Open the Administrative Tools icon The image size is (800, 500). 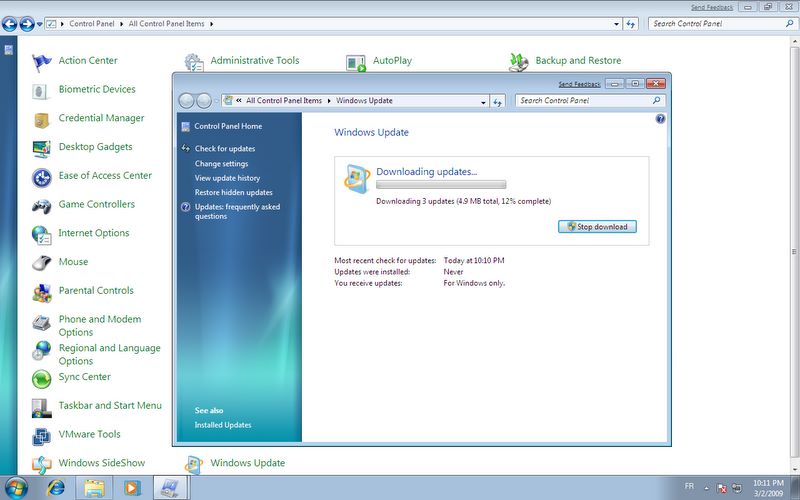[x=194, y=62]
